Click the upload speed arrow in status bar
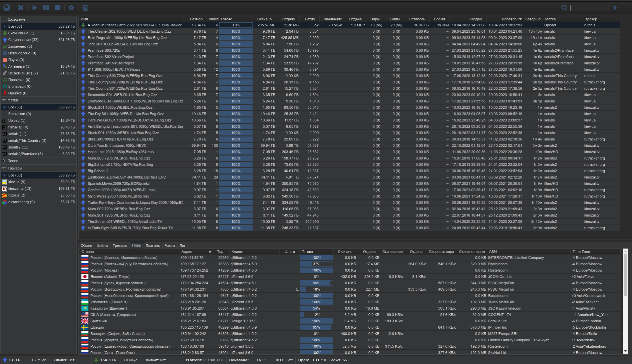The height and width of the screenshot is (364, 632). [5, 360]
